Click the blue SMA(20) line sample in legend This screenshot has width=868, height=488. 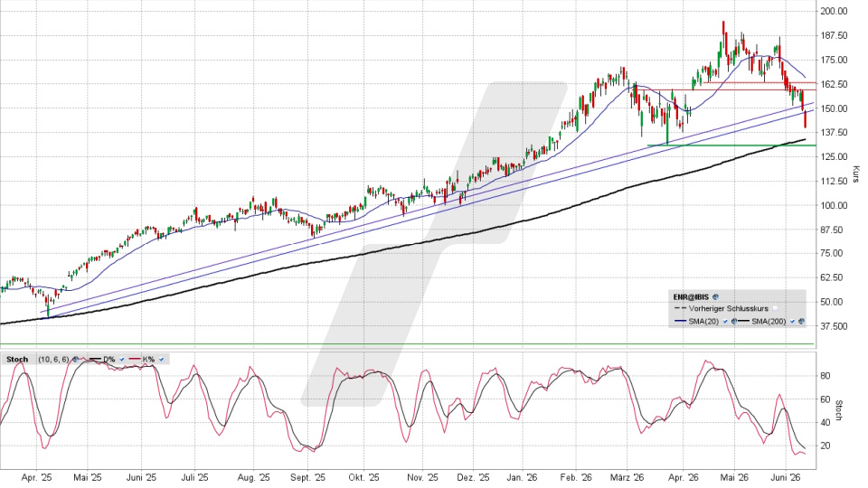coord(680,321)
